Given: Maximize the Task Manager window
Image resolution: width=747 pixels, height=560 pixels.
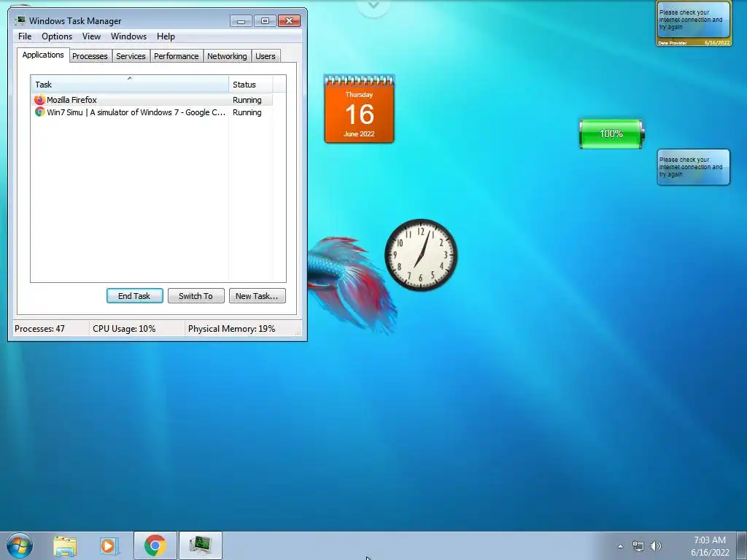Looking at the screenshot, I should [265, 21].
